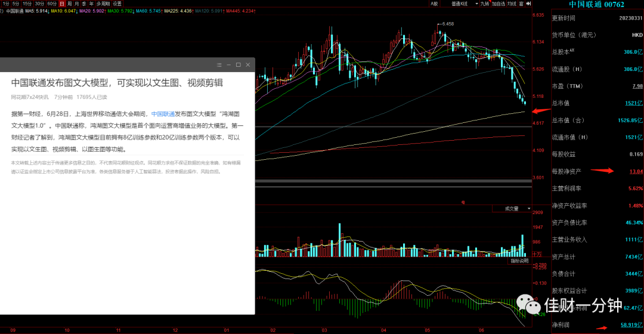Click the MA120: 5.091 indicator label
The image size is (644, 334).
209,11
